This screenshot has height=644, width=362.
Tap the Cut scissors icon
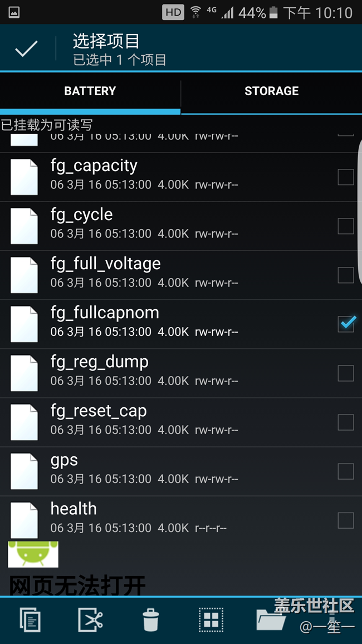click(x=90, y=619)
